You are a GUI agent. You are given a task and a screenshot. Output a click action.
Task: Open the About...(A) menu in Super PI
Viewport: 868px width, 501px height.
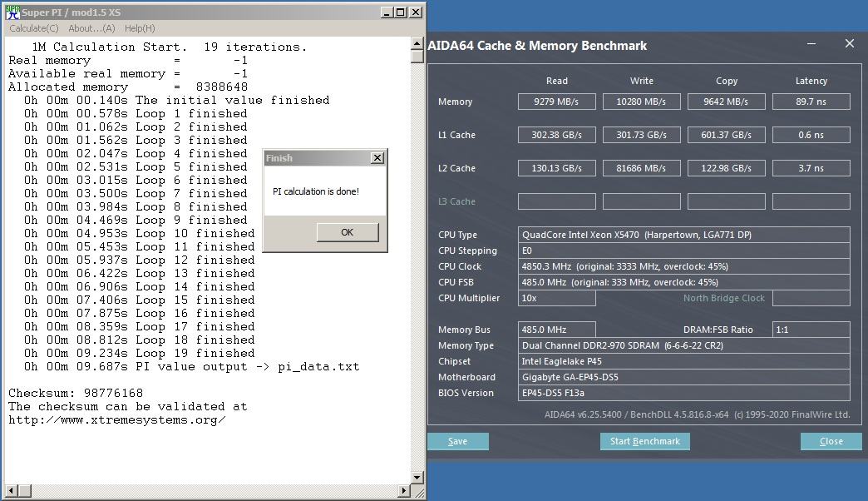(92, 28)
